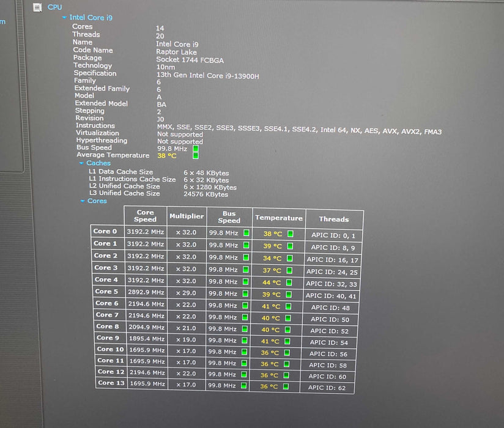
Task: Click Core 2 bus speed green indicator
Action: pos(246,257)
